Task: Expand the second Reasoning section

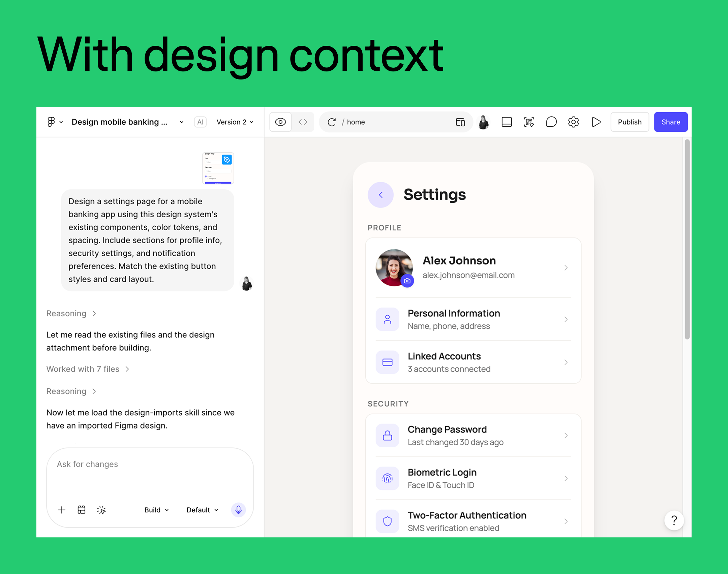Action: click(x=71, y=391)
